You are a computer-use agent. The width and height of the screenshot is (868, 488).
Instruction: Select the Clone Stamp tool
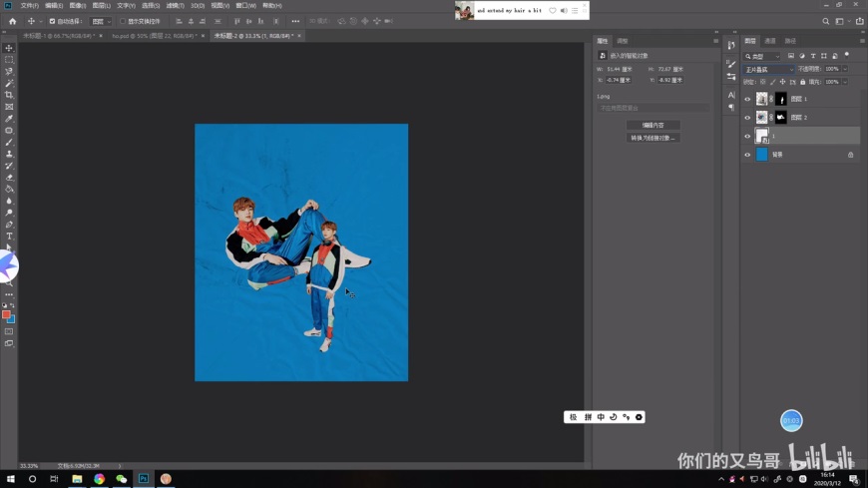point(9,154)
